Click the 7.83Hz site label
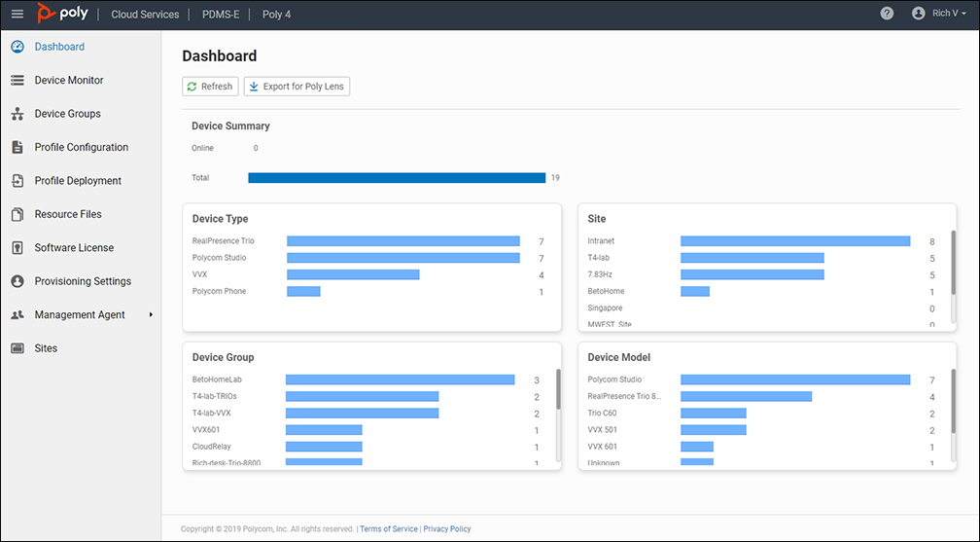The image size is (980, 542). [600, 274]
